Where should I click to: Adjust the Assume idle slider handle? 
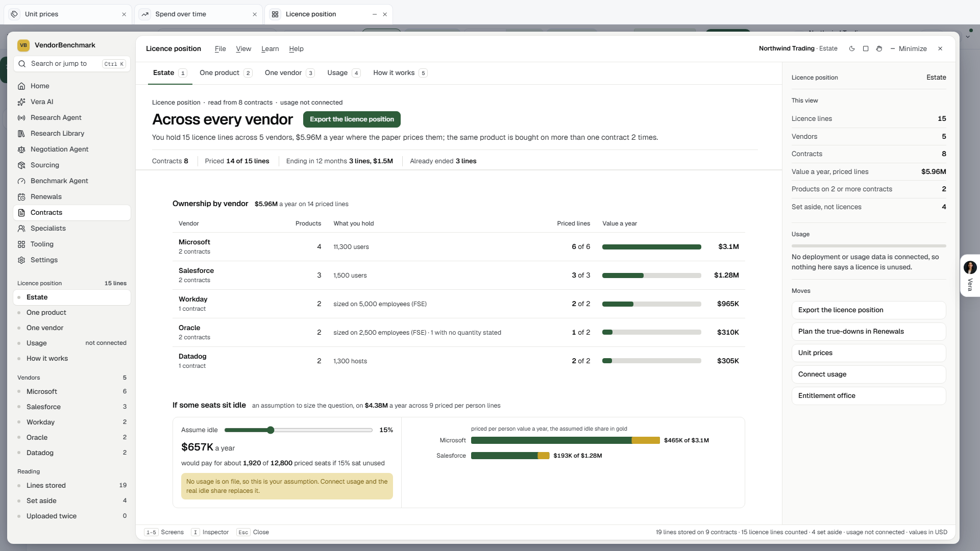[271, 430]
